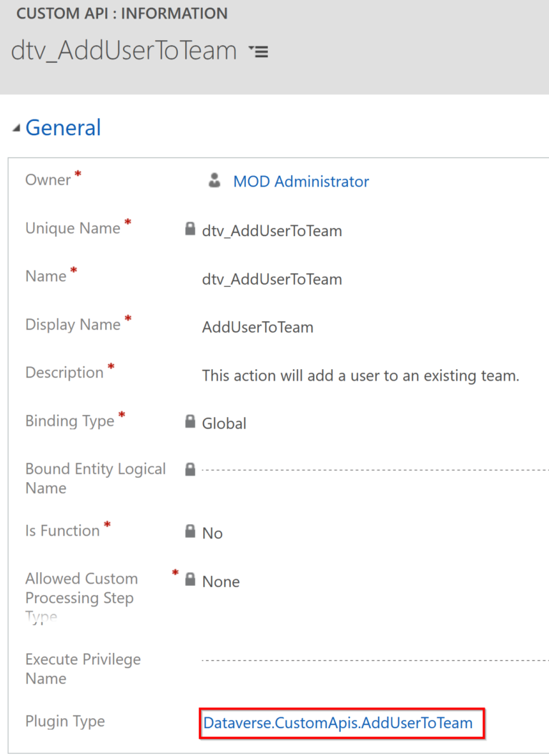Click lock icon for Bound Entity Logical Name

click(x=190, y=469)
